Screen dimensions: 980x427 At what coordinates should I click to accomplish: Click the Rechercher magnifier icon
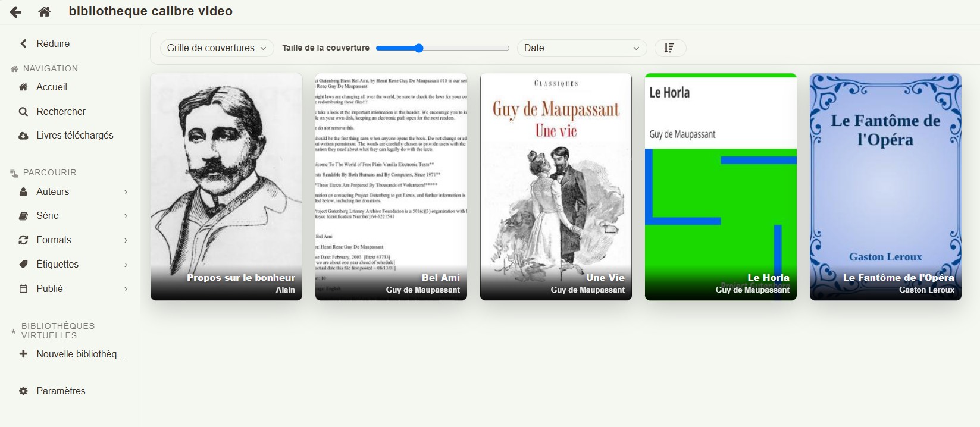pyautogui.click(x=23, y=112)
